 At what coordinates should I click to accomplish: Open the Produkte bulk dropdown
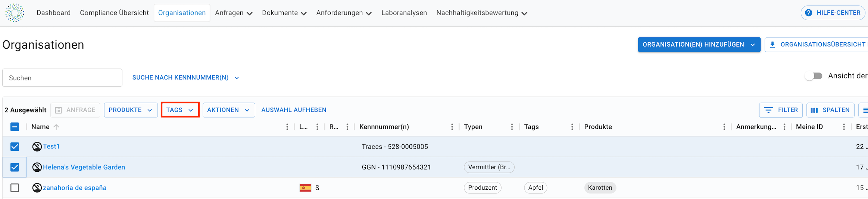pyautogui.click(x=131, y=110)
